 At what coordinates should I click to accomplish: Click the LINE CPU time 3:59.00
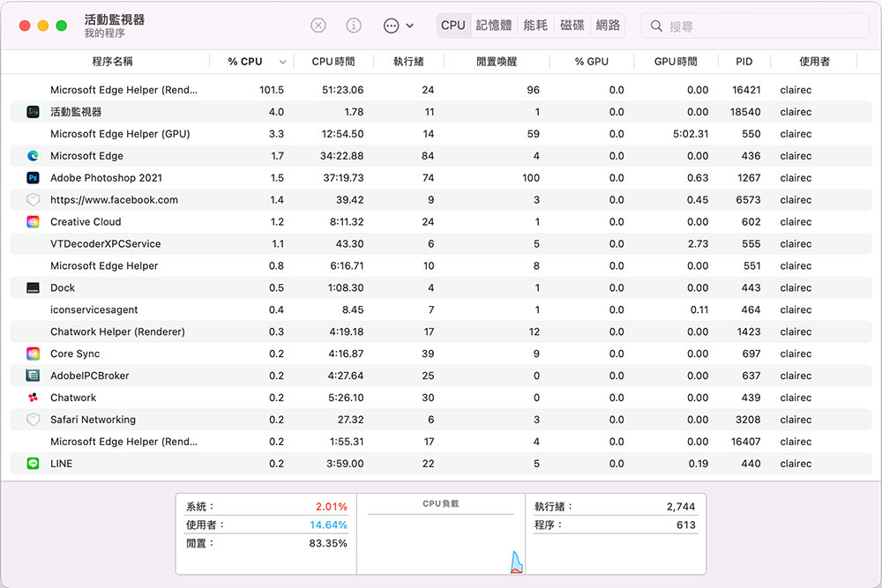pos(345,463)
